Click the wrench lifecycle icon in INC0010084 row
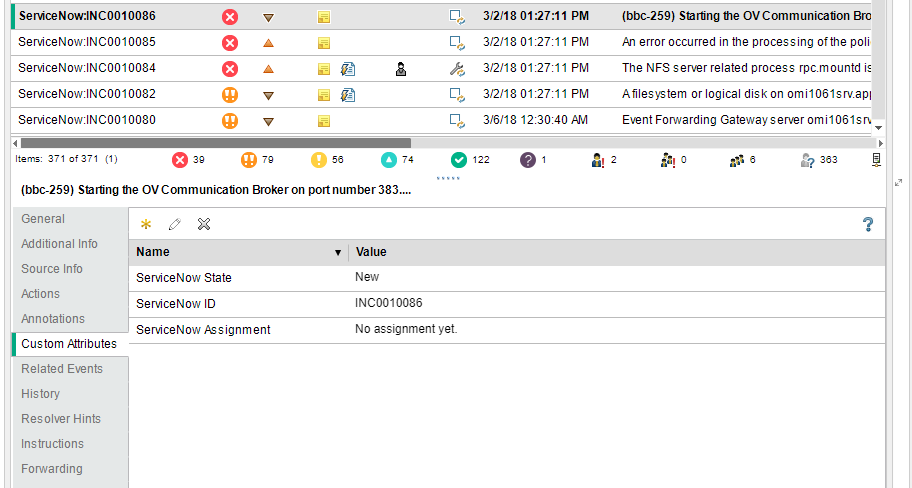912x488 pixels. [x=457, y=69]
